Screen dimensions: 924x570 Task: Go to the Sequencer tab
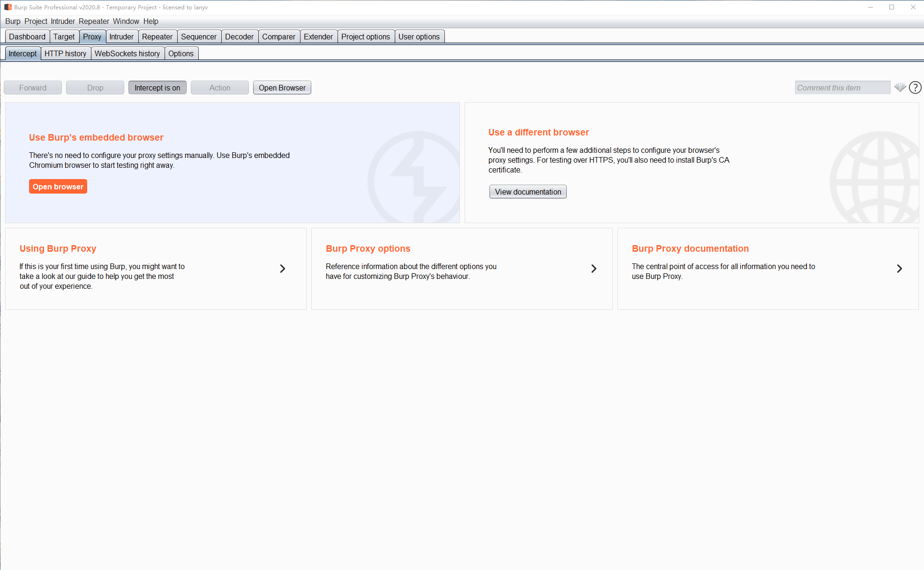point(199,37)
